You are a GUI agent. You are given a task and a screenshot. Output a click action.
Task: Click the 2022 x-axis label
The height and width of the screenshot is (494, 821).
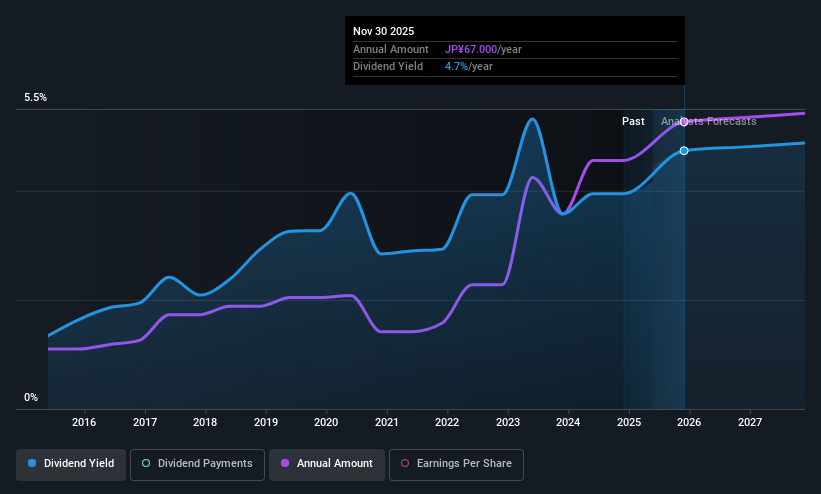click(447, 422)
